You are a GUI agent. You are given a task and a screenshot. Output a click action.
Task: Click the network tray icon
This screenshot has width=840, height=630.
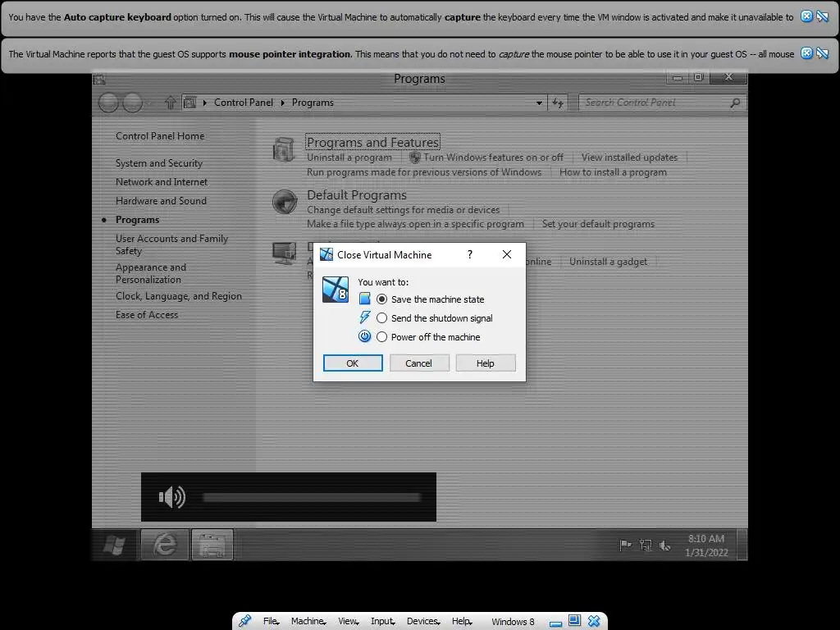click(646, 546)
